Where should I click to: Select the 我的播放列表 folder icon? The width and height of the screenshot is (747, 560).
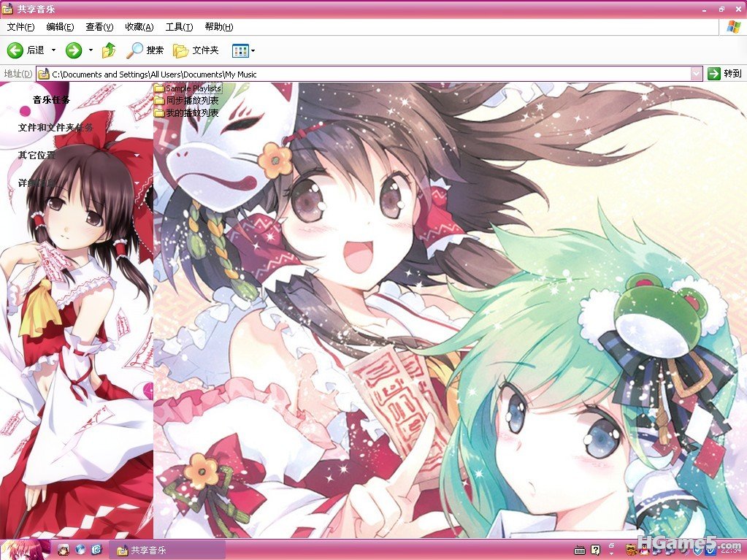[159, 113]
